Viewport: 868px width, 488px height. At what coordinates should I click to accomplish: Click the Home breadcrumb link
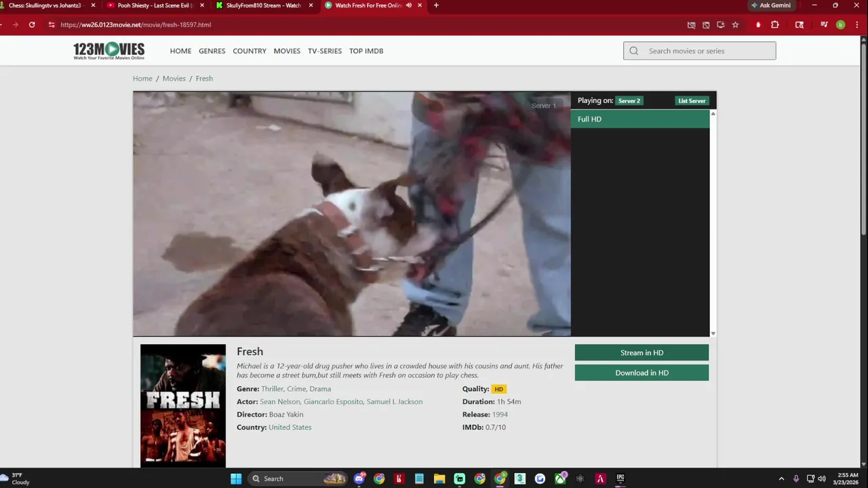142,79
